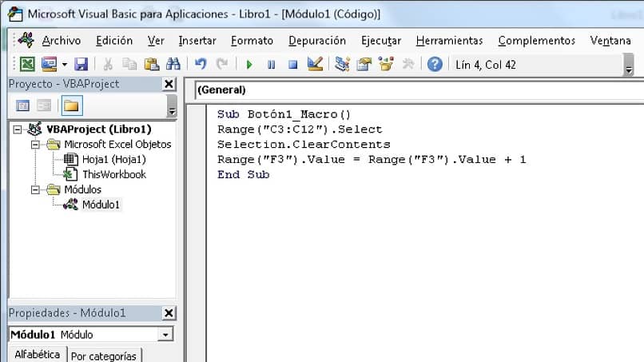Screen dimensions: 644x362
Task: Open the (General) object combo box
Action: point(419,90)
